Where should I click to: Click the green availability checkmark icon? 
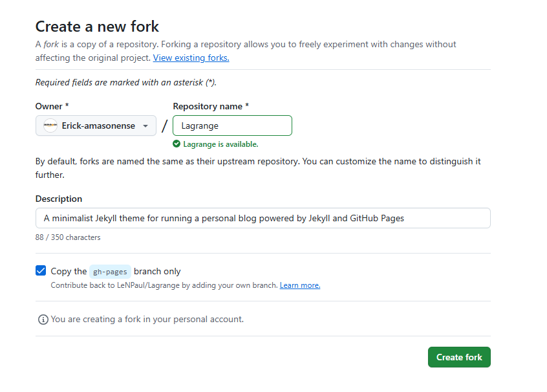click(177, 144)
